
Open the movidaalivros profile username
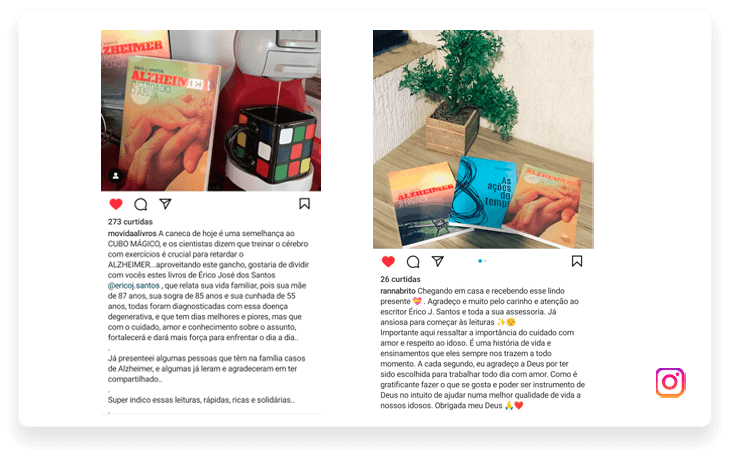pos(132,233)
